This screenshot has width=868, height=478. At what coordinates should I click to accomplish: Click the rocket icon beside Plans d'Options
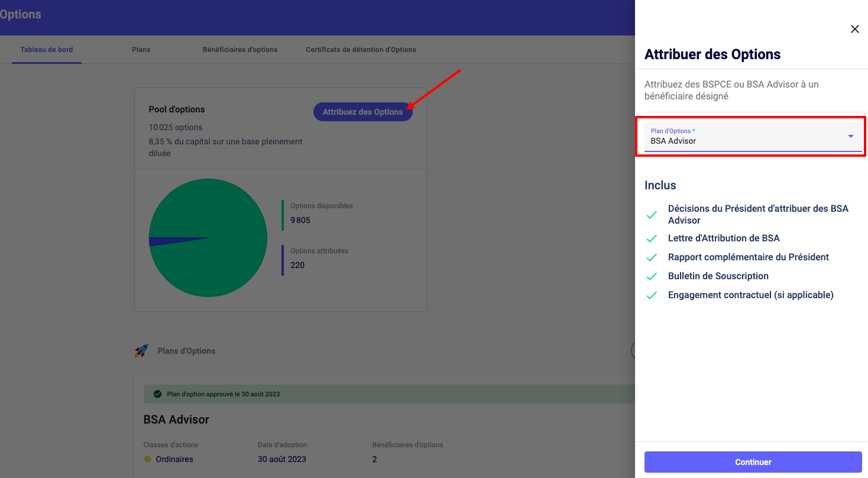(x=141, y=351)
